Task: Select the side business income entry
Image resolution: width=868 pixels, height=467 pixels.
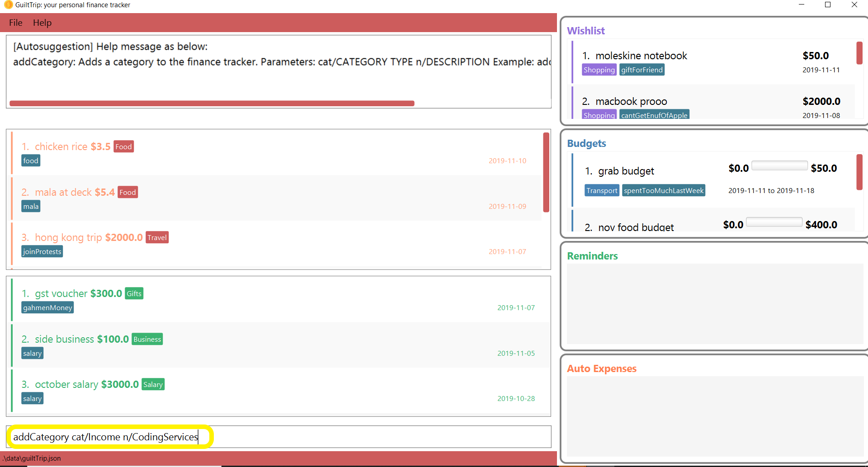Action: click(281, 345)
